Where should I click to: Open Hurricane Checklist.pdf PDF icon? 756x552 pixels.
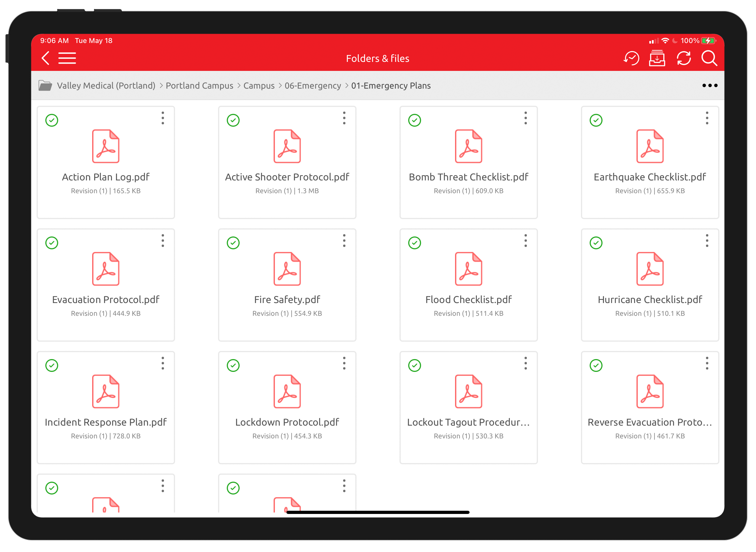(x=650, y=269)
